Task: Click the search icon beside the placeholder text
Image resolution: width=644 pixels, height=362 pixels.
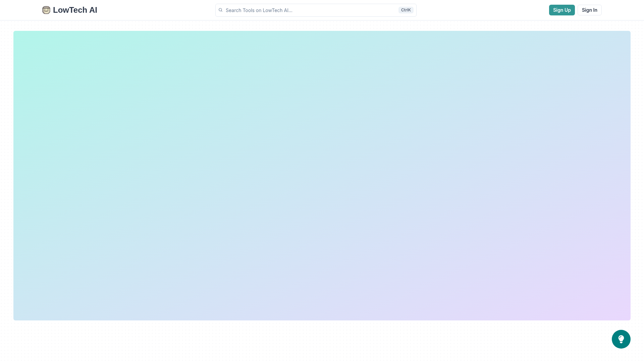Action: click(221, 10)
